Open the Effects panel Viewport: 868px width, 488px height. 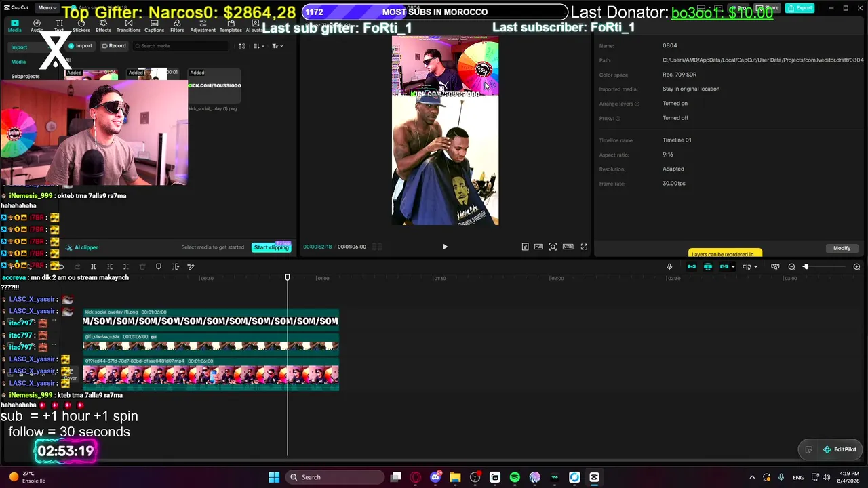pos(103,26)
